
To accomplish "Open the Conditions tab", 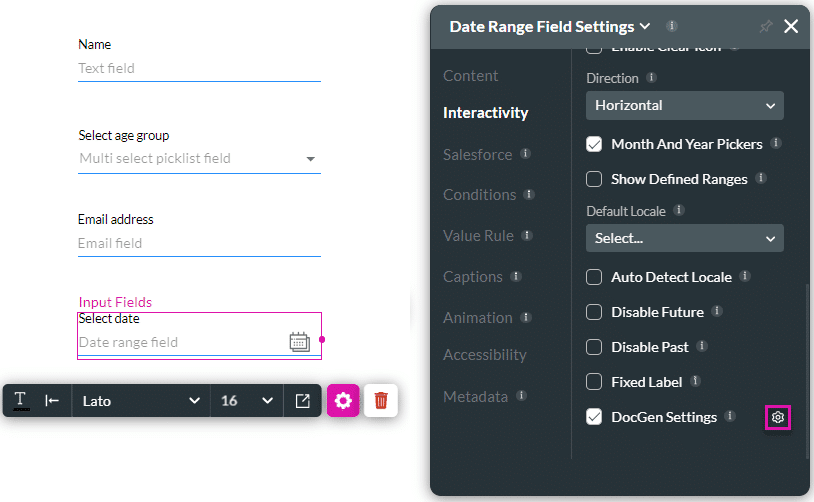I will pyautogui.click(x=479, y=195).
